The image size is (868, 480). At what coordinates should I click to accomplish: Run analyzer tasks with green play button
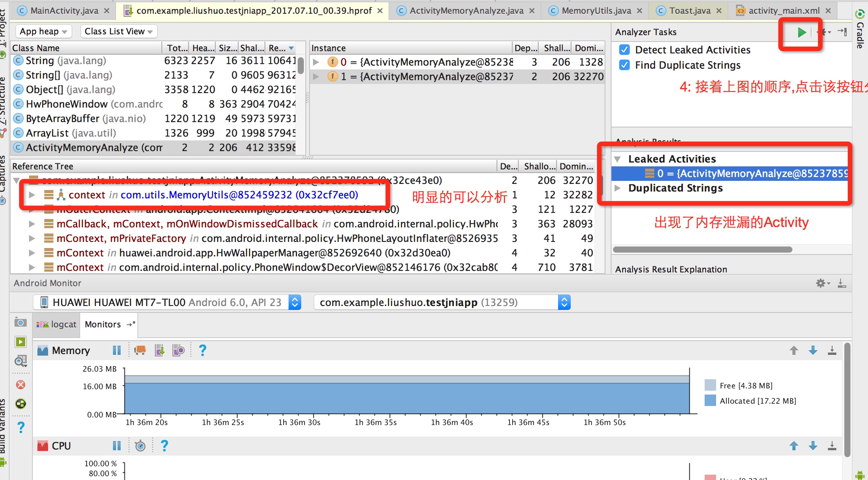tap(801, 32)
